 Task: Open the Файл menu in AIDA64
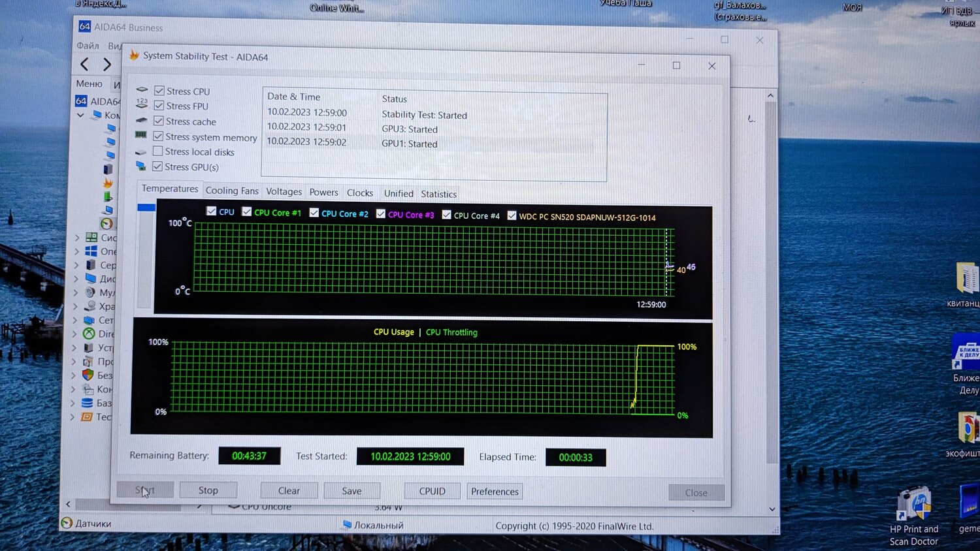(x=88, y=46)
